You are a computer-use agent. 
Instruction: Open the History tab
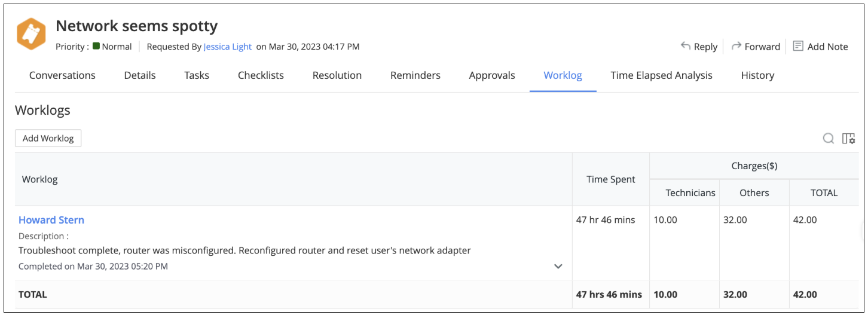coord(757,75)
